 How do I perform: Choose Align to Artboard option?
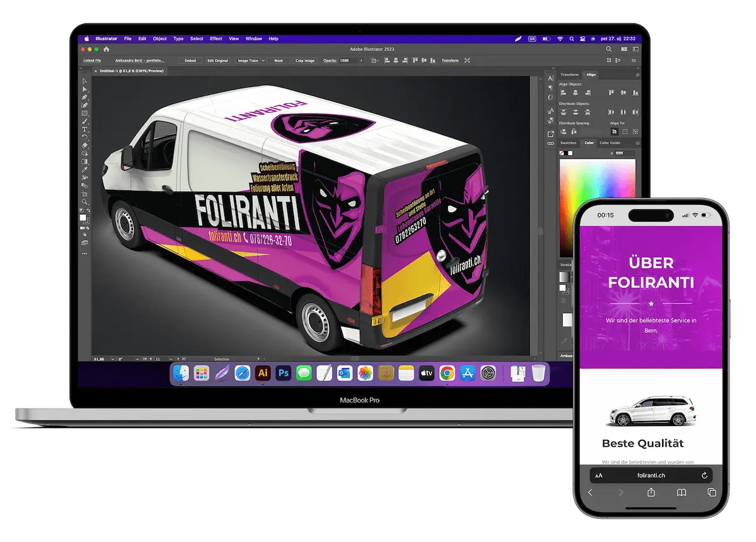pyautogui.click(x=614, y=132)
